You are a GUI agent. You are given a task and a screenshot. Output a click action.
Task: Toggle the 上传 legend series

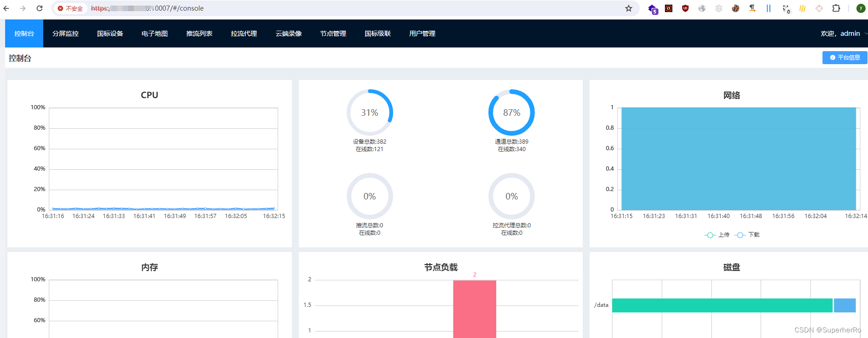click(717, 235)
